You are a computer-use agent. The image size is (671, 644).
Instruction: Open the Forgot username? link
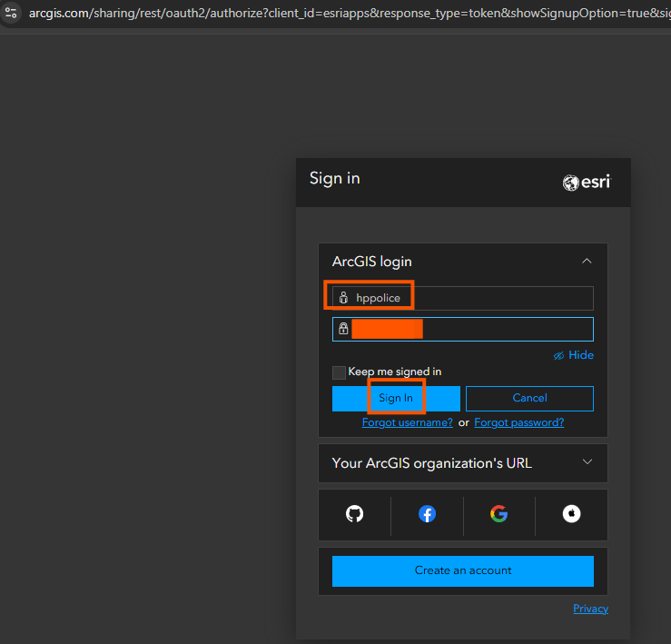pyautogui.click(x=407, y=422)
